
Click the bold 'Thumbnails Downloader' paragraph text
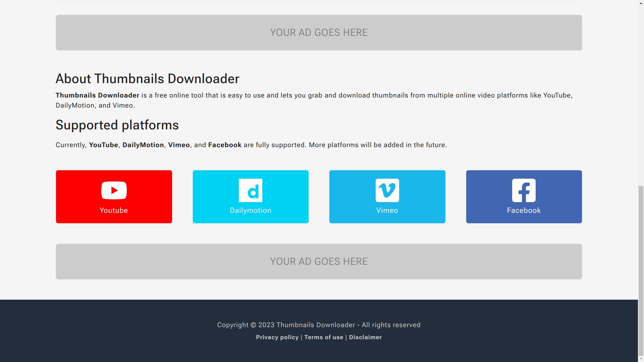pyautogui.click(x=97, y=96)
